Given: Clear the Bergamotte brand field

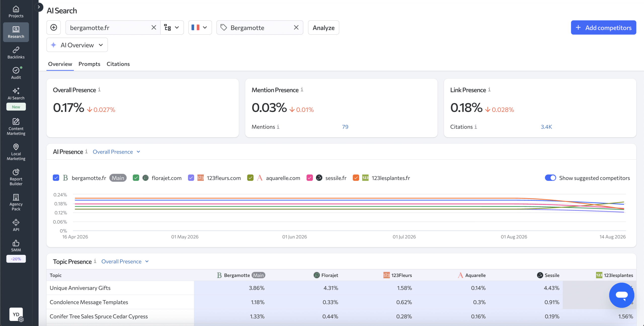Looking at the screenshot, I should pyautogui.click(x=296, y=27).
